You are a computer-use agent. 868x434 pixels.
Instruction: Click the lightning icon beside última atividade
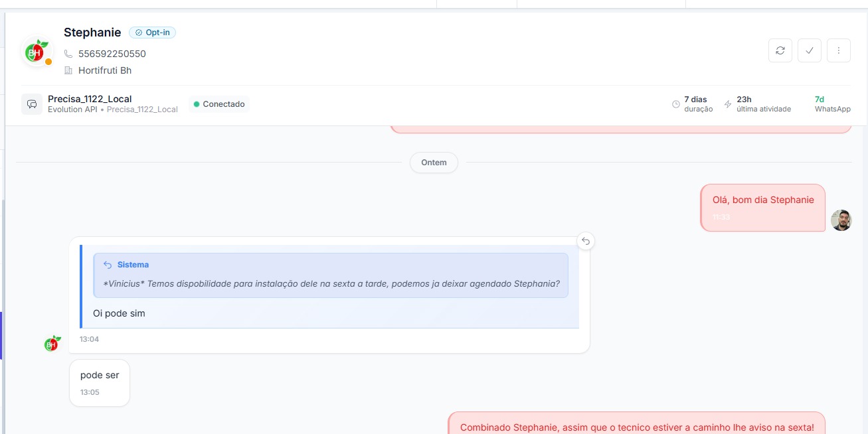(728, 104)
